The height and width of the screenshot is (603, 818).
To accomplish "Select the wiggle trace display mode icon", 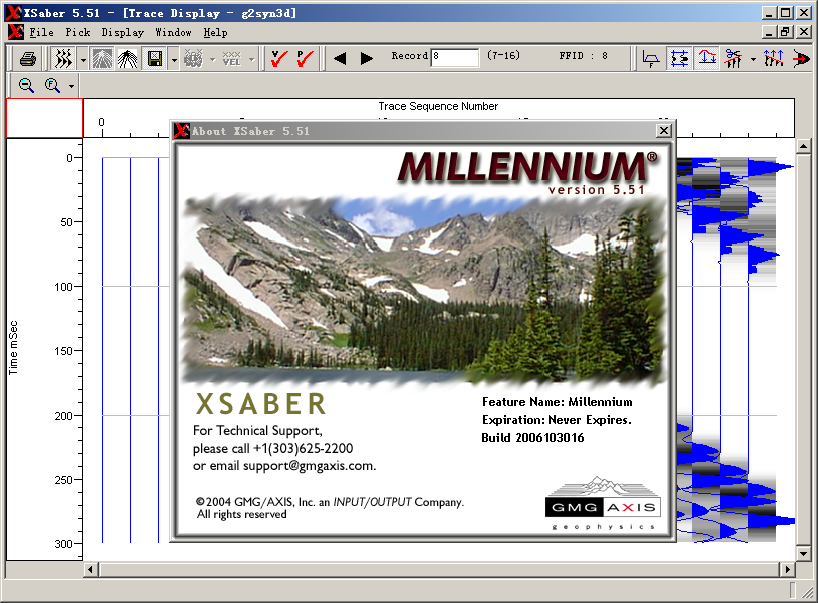I will coord(64,58).
